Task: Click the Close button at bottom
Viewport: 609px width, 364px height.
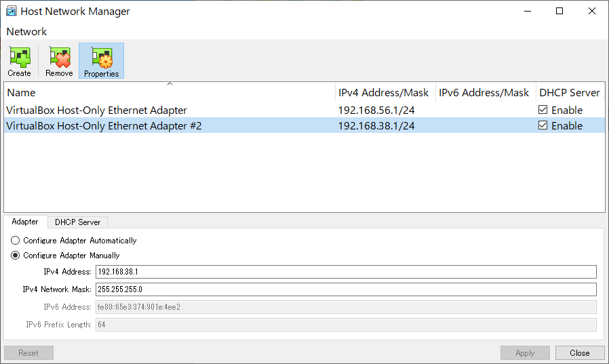Action: tap(580, 353)
